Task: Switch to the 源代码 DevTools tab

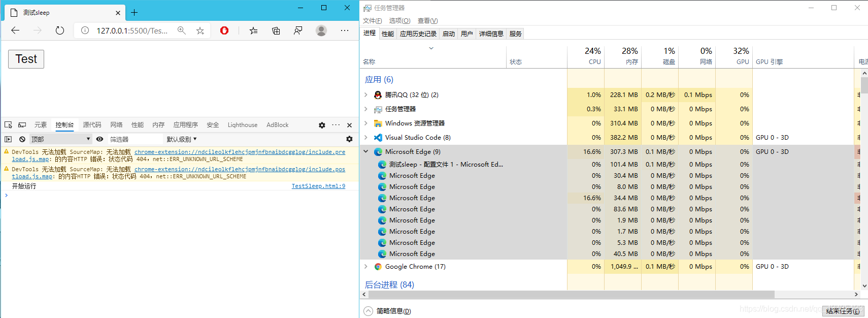Action: tap(92, 125)
